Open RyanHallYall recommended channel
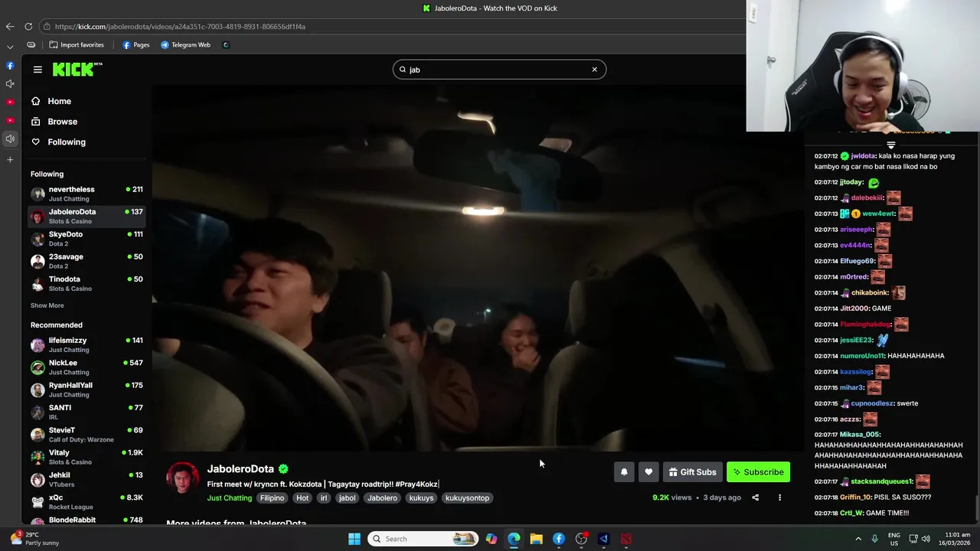Viewport: 980px width, 551px height. (x=87, y=390)
